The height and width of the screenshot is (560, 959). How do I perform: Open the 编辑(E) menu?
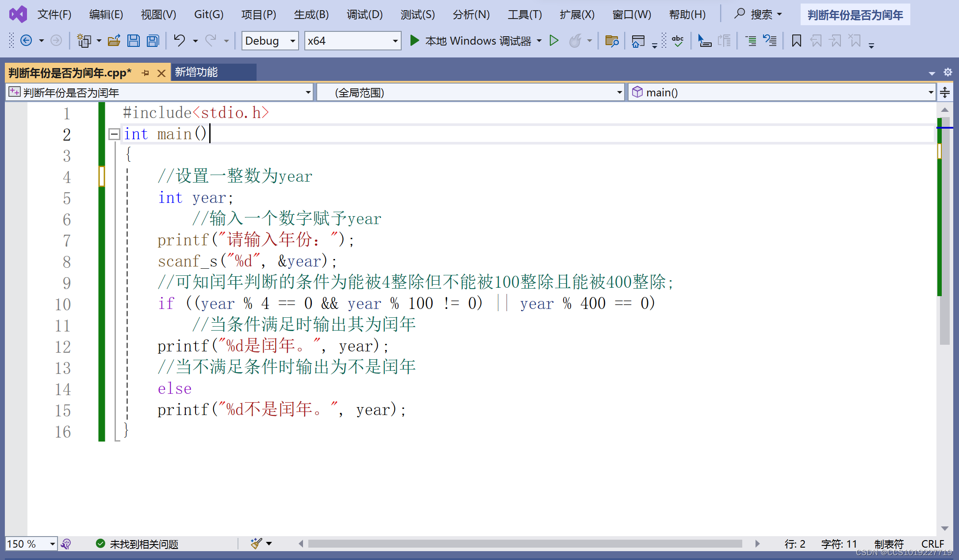point(106,15)
